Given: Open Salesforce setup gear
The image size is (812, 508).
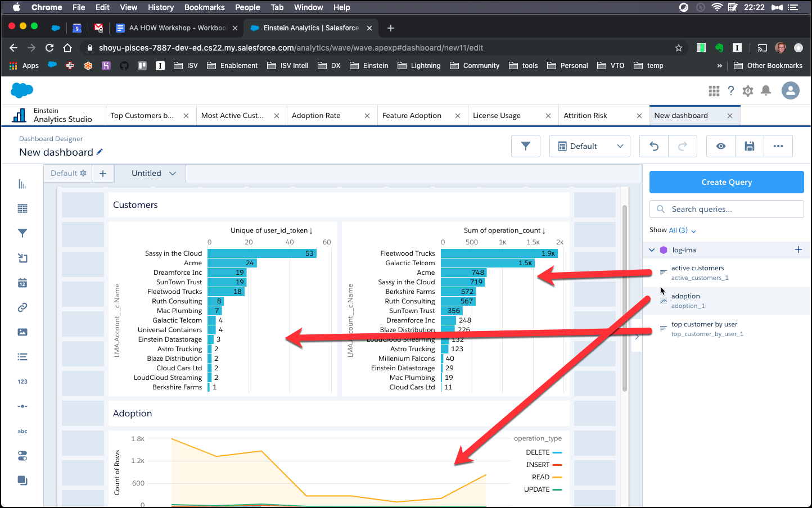Looking at the screenshot, I should [x=748, y=90].
